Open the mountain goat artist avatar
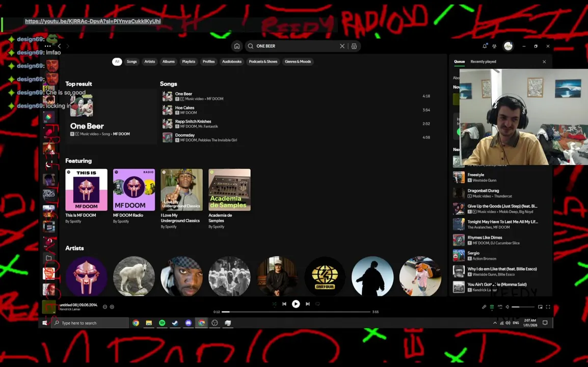Image resolution: width=588 pixels, height=367 pixels. coord(134,277)
